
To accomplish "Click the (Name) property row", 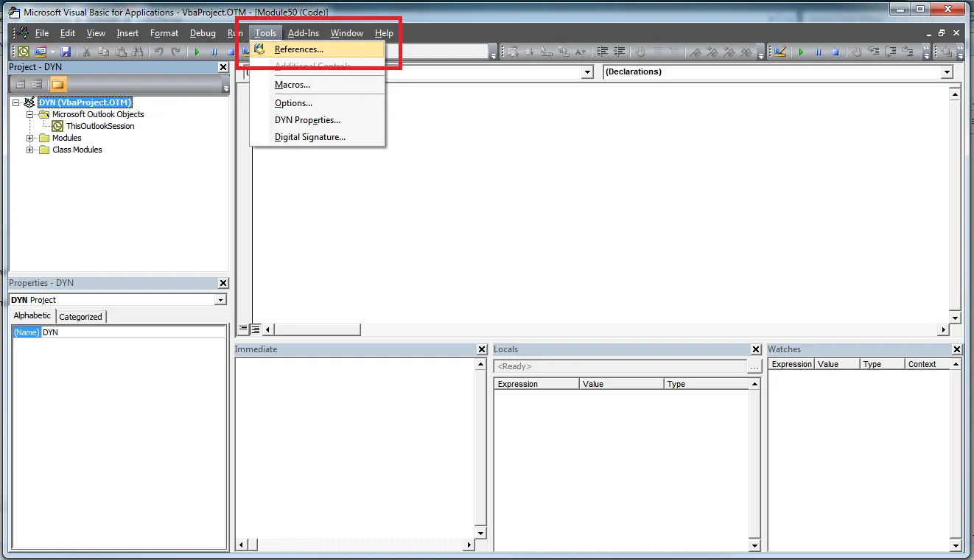I will (x=119, y=332).
